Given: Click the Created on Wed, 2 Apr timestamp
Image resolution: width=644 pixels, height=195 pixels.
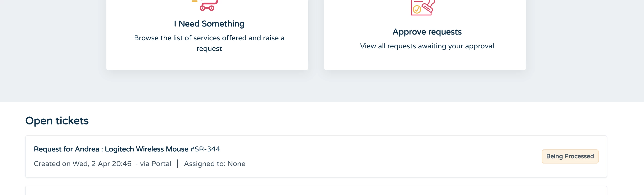Looking at the screenshot, I should (x=82, y=164).
